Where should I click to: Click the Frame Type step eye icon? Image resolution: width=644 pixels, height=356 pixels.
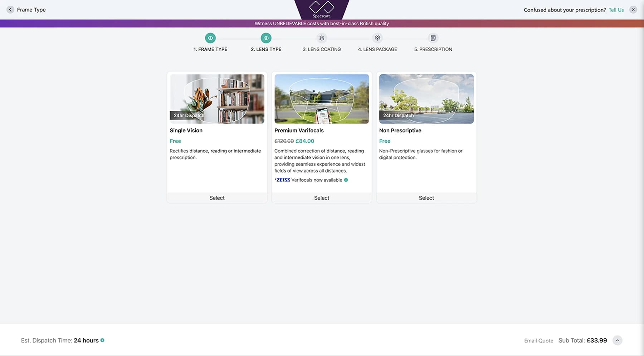(x=210, y=38)
